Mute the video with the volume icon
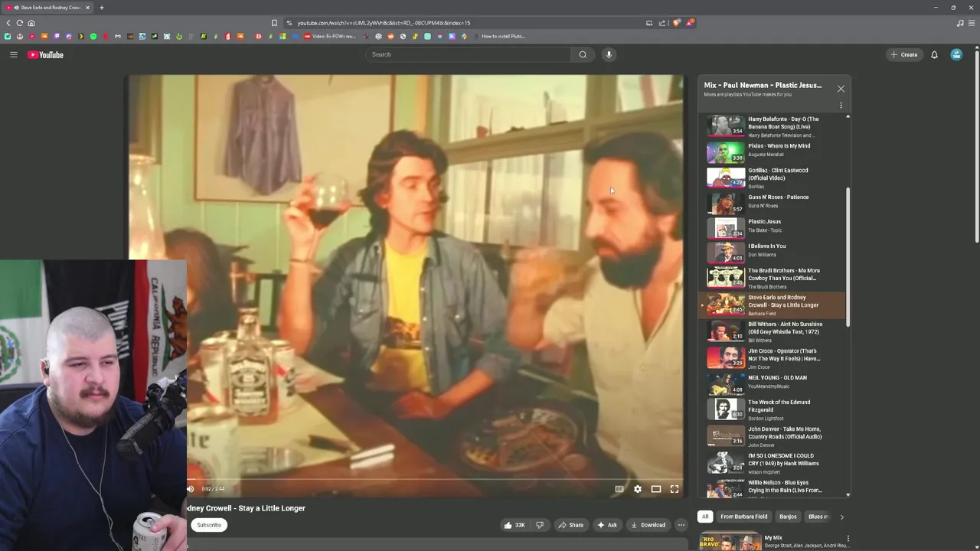This screenshot has width=980, height=551. pos(191,489)
